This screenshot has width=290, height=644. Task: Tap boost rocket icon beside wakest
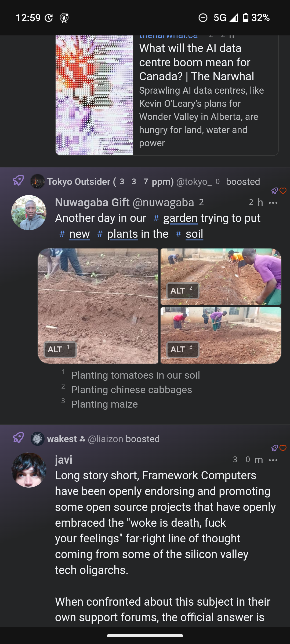pyautogui.click(x=18, y=438)
